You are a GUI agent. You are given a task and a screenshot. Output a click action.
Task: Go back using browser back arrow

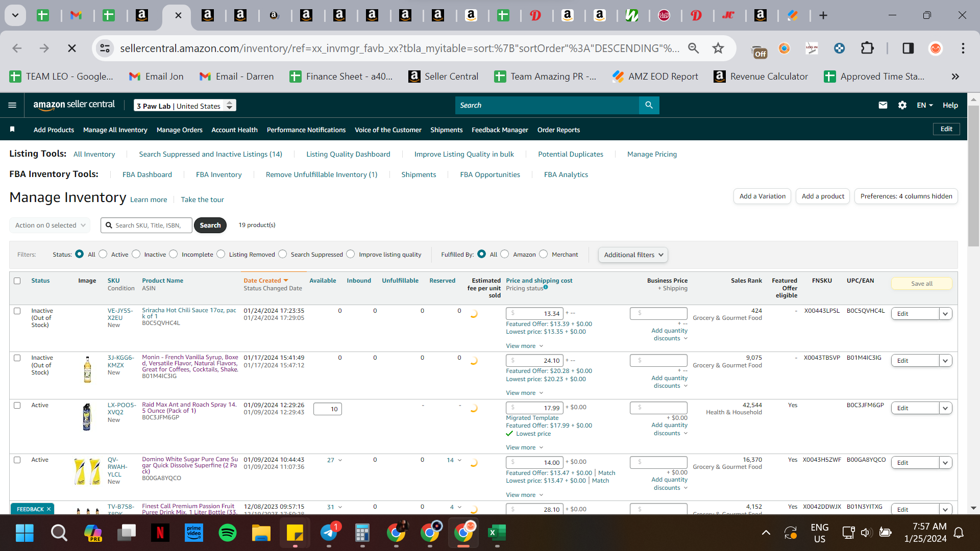pos(17,48)
